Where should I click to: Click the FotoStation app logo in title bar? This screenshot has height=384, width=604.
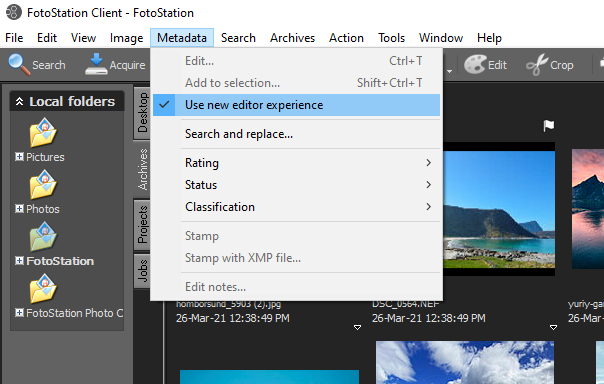(13, 12)
